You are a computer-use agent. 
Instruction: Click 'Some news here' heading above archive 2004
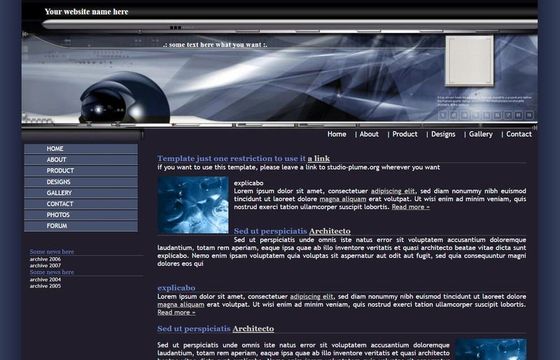tap(52, 272)
